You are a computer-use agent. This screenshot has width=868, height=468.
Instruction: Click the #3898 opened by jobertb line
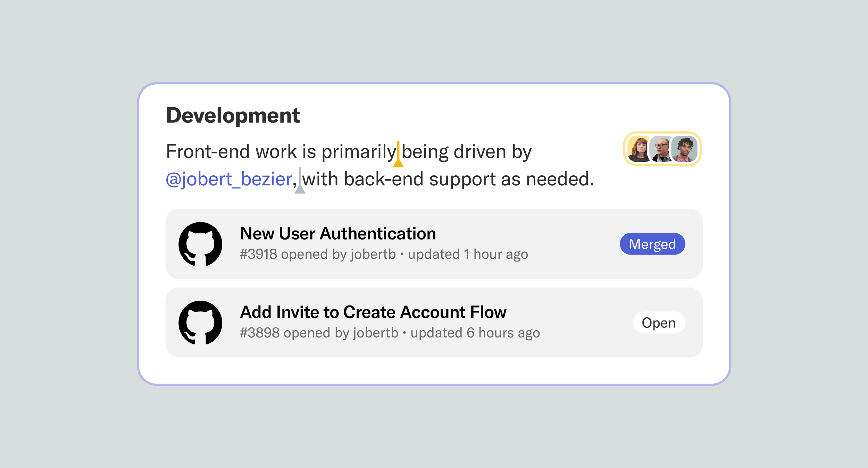click(390, 333)
